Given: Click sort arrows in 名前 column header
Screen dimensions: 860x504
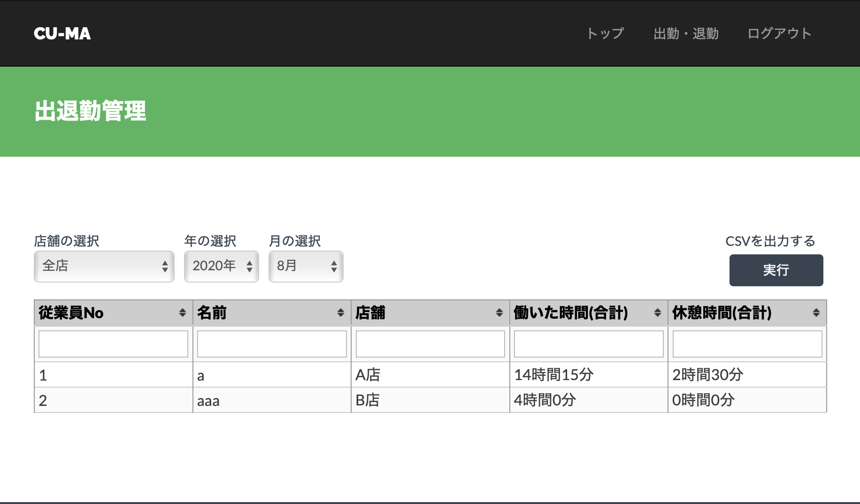Looking at the screenshot, I should click(341, 313).
